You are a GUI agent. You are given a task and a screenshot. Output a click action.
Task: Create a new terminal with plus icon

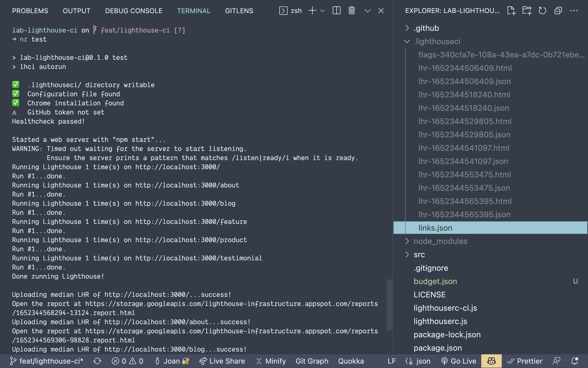point(312,11)
